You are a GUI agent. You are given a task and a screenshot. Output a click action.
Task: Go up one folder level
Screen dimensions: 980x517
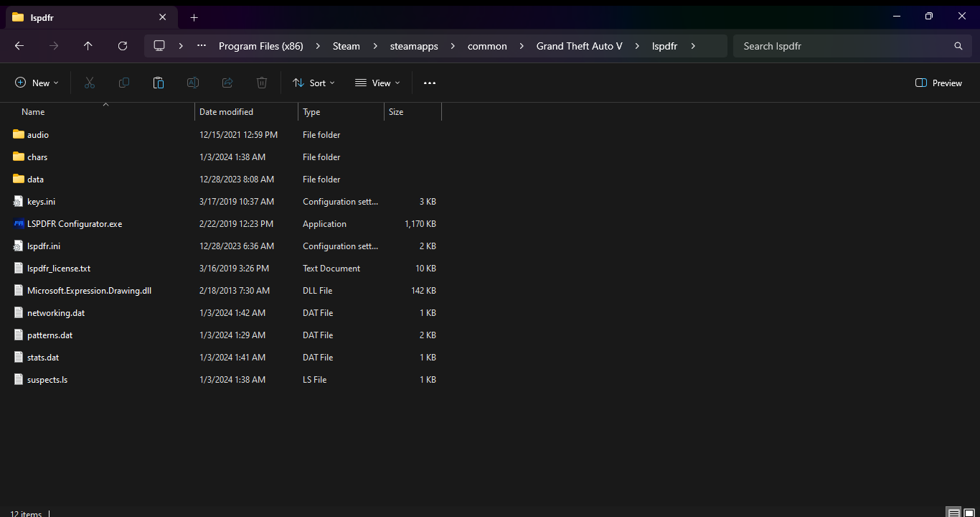pyautogui.click(x=88, y=46)
